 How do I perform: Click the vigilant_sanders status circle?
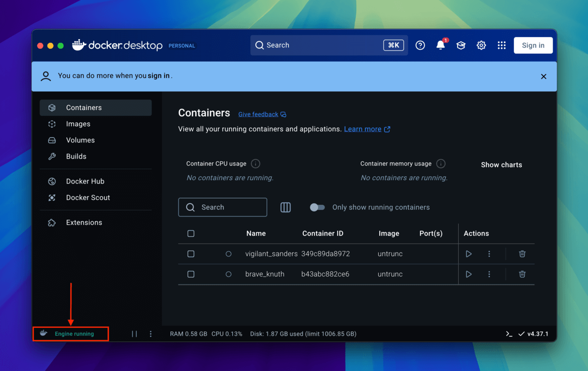click(228, 254)
